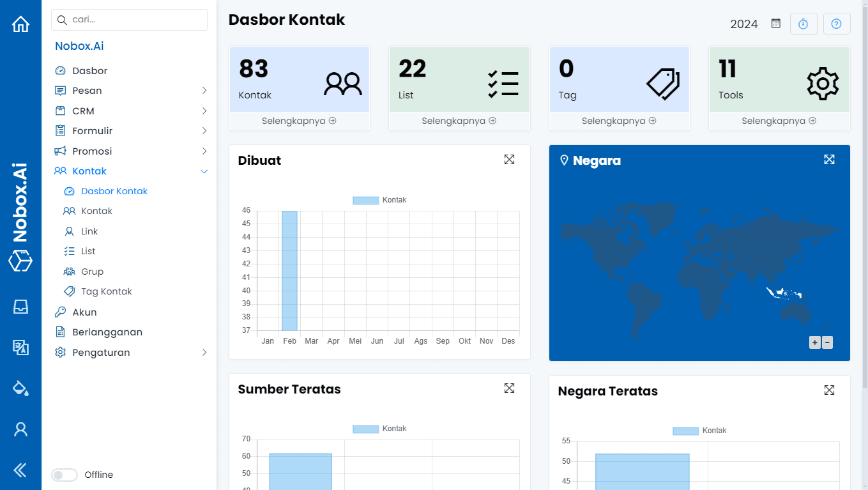
Task: Expand the Dibuat chart to fullscreen
Action: pos(509,160)
